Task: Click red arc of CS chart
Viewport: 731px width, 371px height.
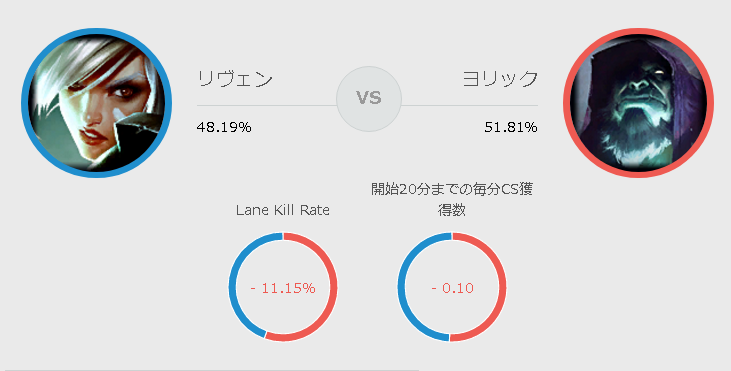Action: point(503,287)
